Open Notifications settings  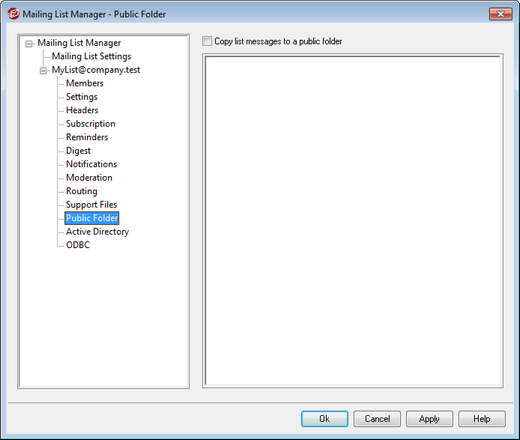pos(92,164)
